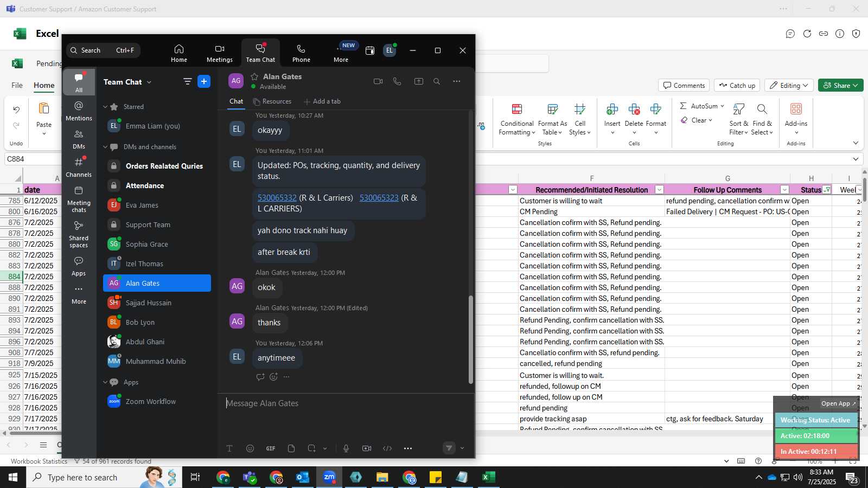Click the Zoom search box
This screenshot has height=488, width=868.
tap(103, 50)
